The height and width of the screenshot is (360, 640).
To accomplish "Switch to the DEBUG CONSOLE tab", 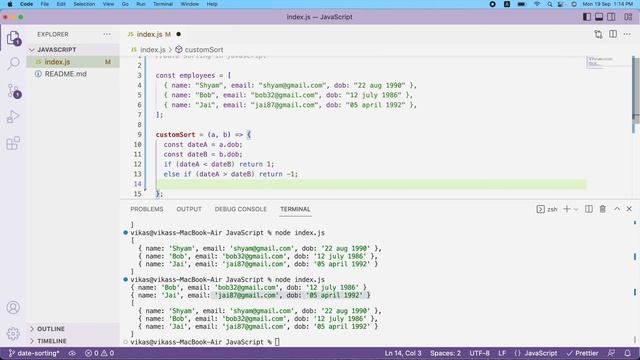I will 240,209.
